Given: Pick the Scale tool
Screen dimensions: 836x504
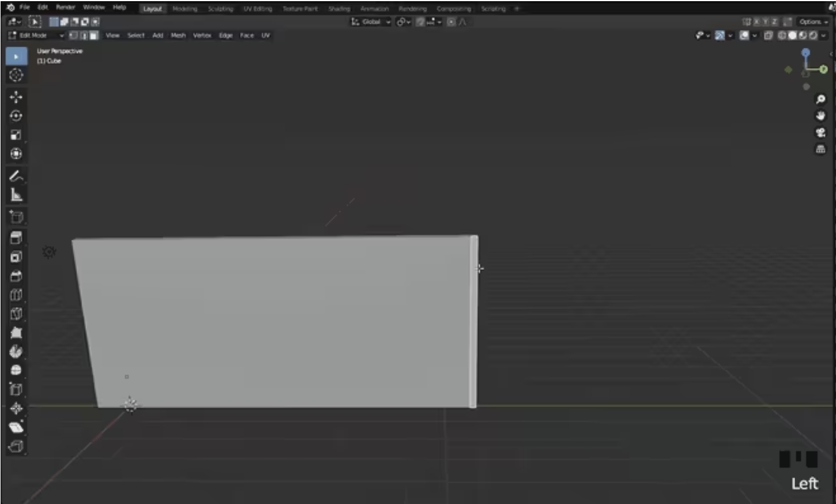Looking at the screenshot, I should (16, 135).
